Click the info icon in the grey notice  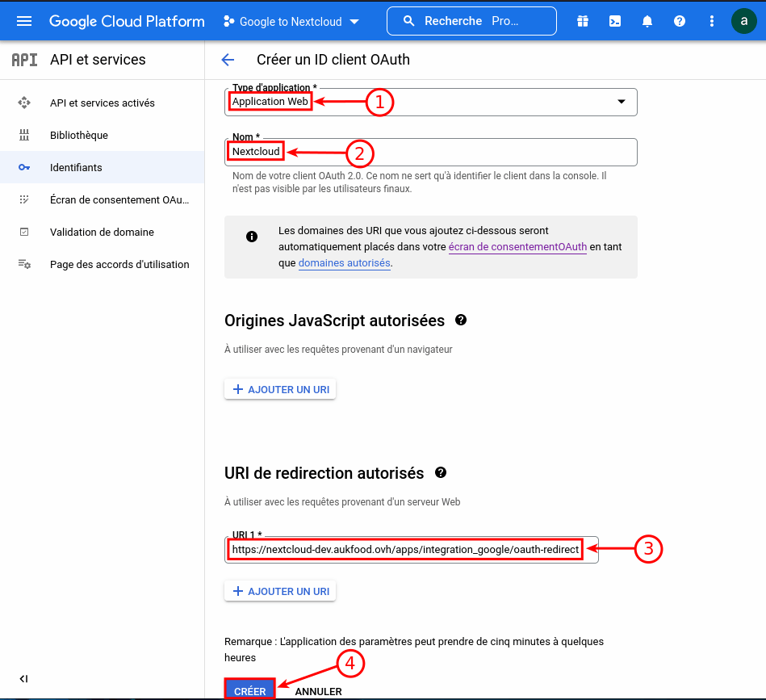click(x=252, y=237)
